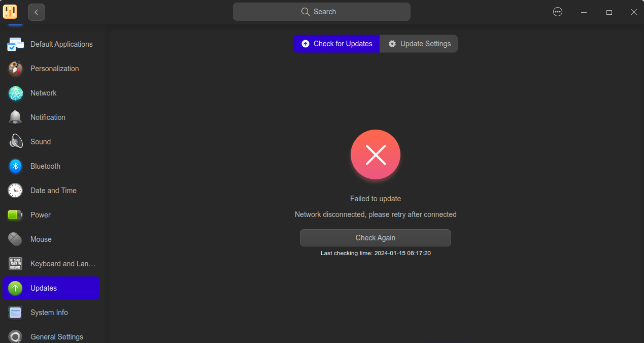The height and width of the screenshot is (343, 644).
Task: Click the Last checking time text
Action: pos(376,253)
